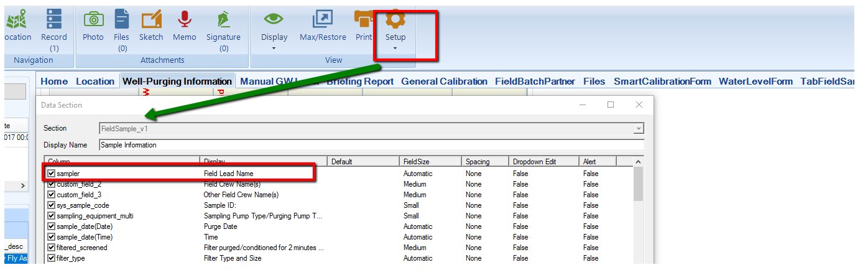Image resolution: width=868 pixels, height=275 pixels.
Task: Click 'Automatic' FieldSize for sampler row
Action: click(418, 174)
